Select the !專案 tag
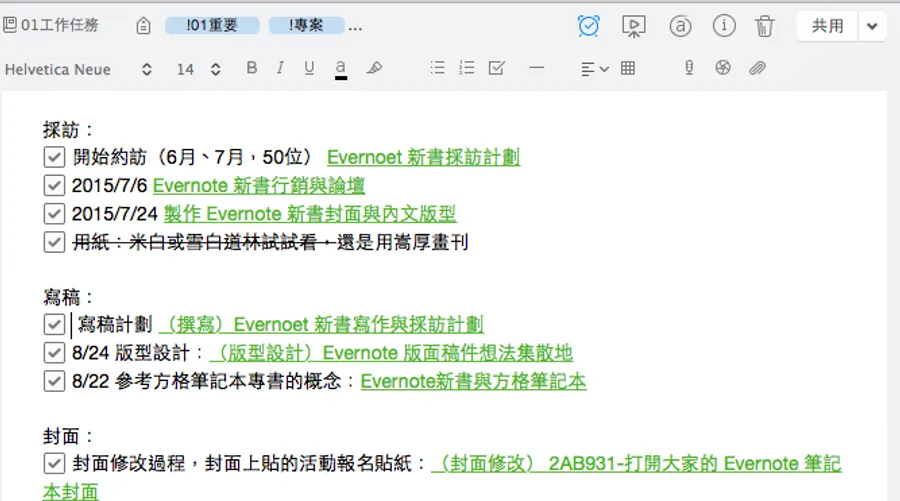900x501 pixels. pos(306,26)
